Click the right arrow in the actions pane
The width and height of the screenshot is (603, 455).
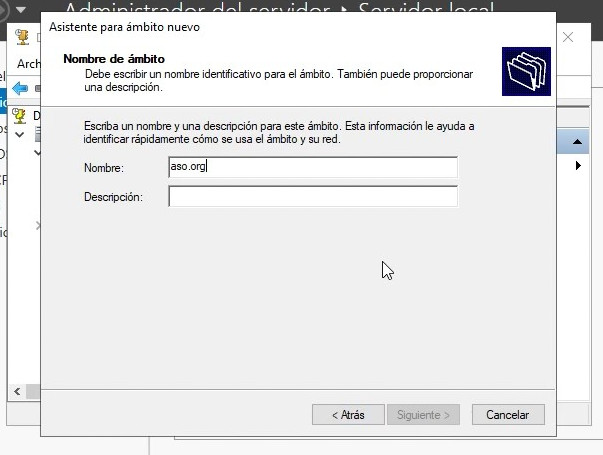pos(578,166)
